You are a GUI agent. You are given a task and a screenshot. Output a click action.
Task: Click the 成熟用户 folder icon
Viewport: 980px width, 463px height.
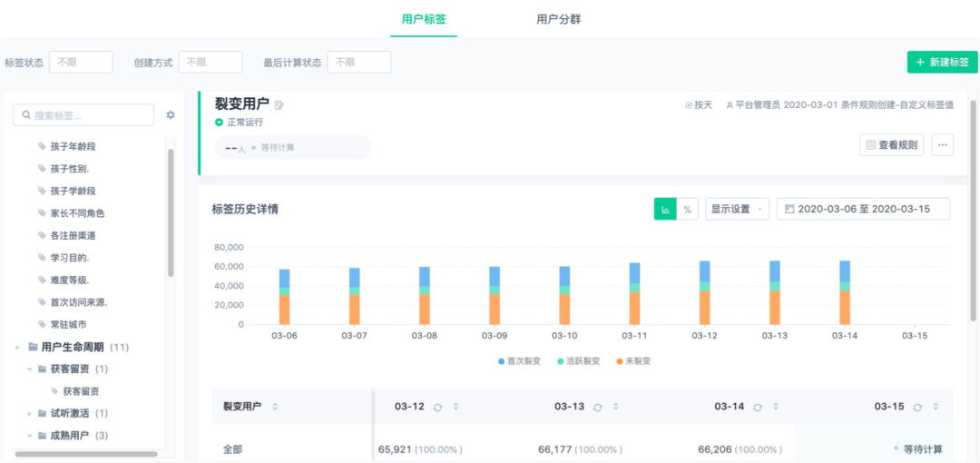pos(43,436)
